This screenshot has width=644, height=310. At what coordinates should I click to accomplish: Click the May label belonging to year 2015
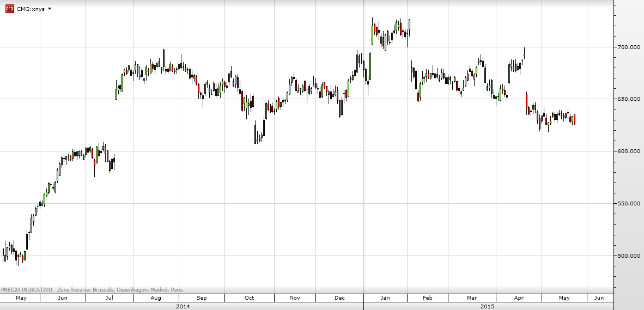(564, 297)
